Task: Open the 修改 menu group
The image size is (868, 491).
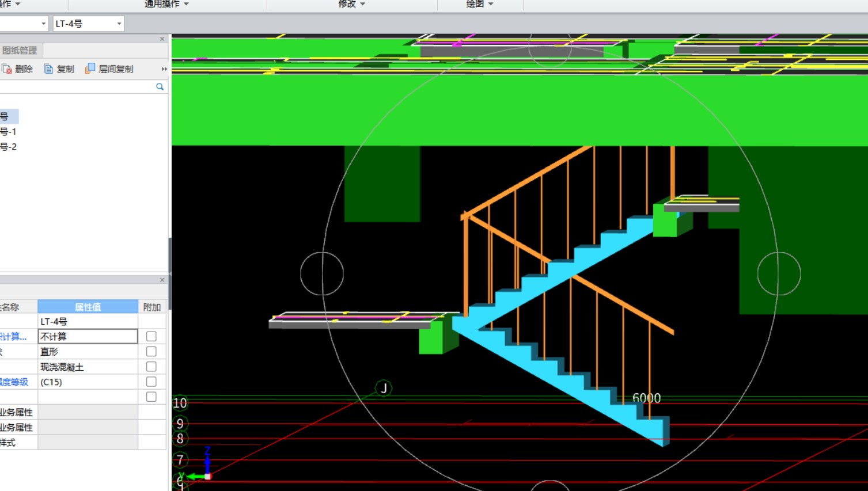Action: click(351, 4)
